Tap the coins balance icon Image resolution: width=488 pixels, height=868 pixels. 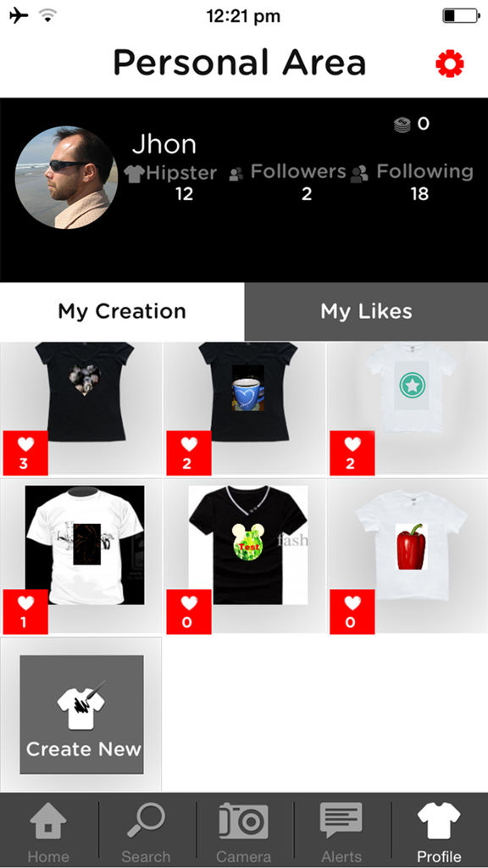point(402,124)
